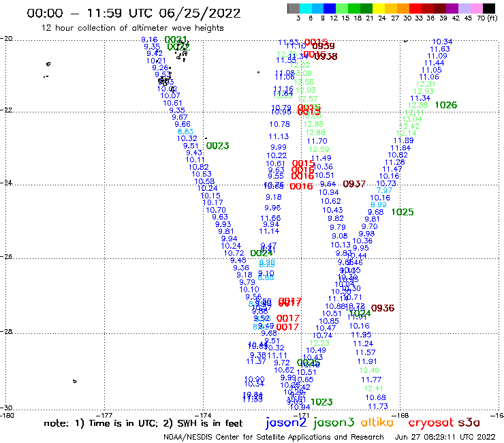Select the NOAA/NESDIS Center credit line
The height and width of the screenshot is (443, 504).
274,438
